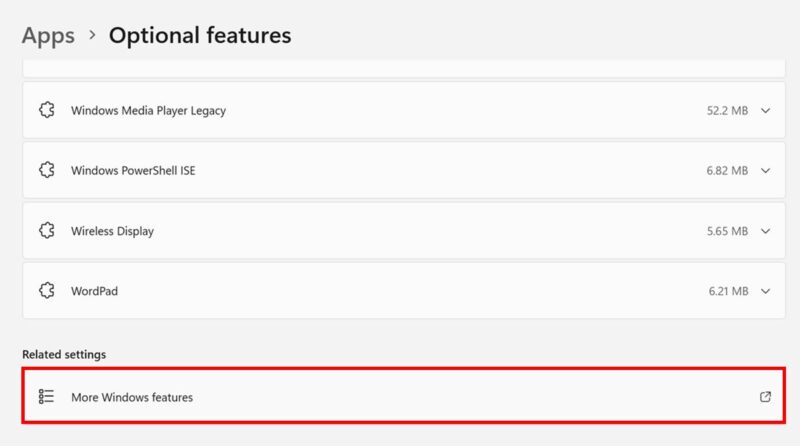Select the Windows Media Player Legacy label
Screen dimensions: 800x446
(x=148, y=110)
